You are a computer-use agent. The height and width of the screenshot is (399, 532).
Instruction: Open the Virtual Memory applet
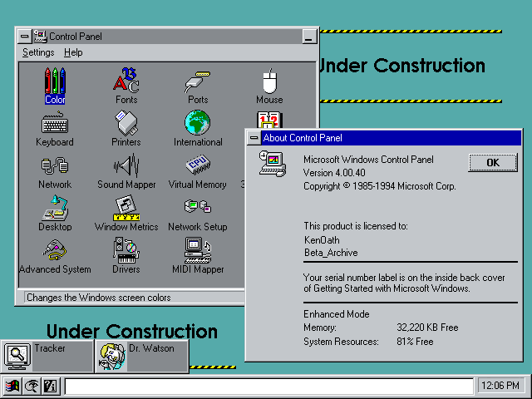click(x=198, y=167)
